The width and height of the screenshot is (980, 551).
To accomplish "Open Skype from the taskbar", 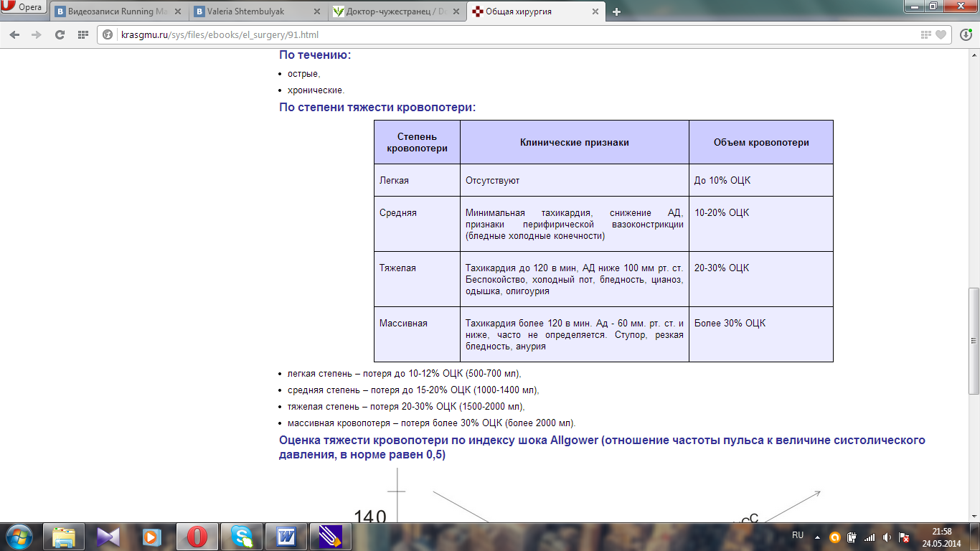I will click(x=242, y=536).
